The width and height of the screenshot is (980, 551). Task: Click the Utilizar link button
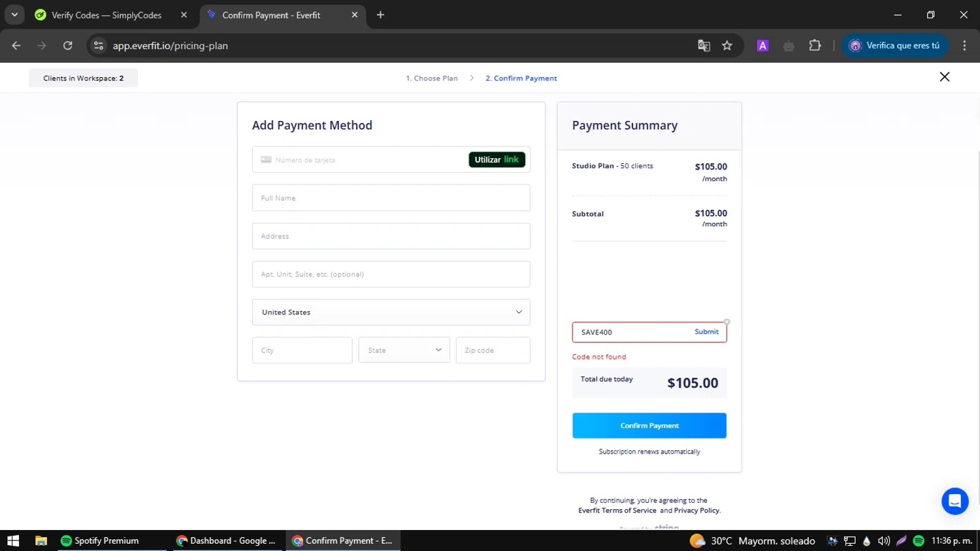pyautogui.click(x=497, y=159)
